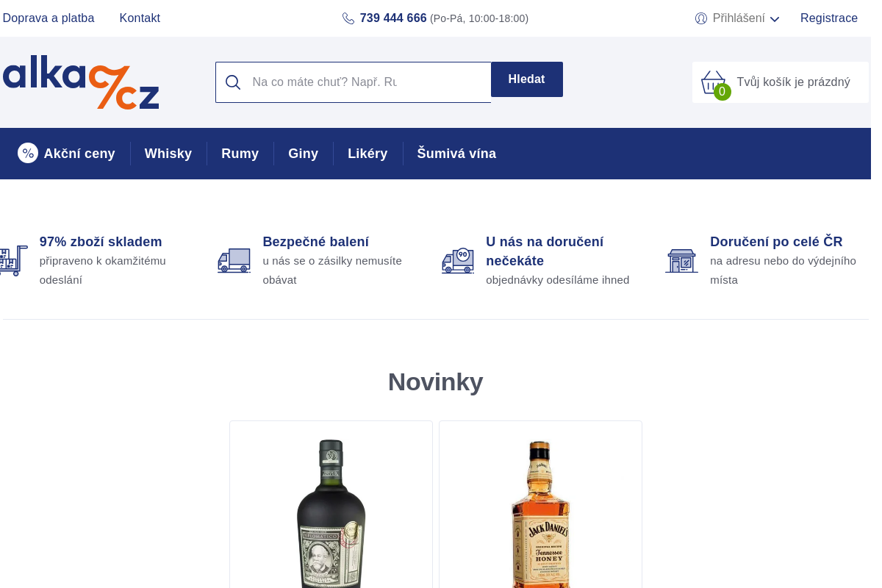Click the user profile icon beside Přihlášení
This screenshot has height=588, width=882.
coord(701,18)
